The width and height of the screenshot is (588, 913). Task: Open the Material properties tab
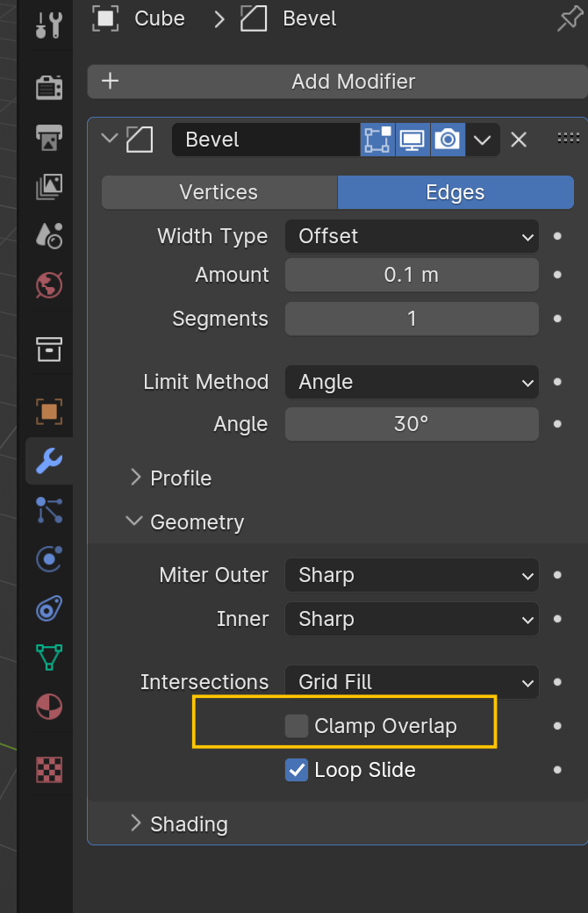(x=49, y=706)
